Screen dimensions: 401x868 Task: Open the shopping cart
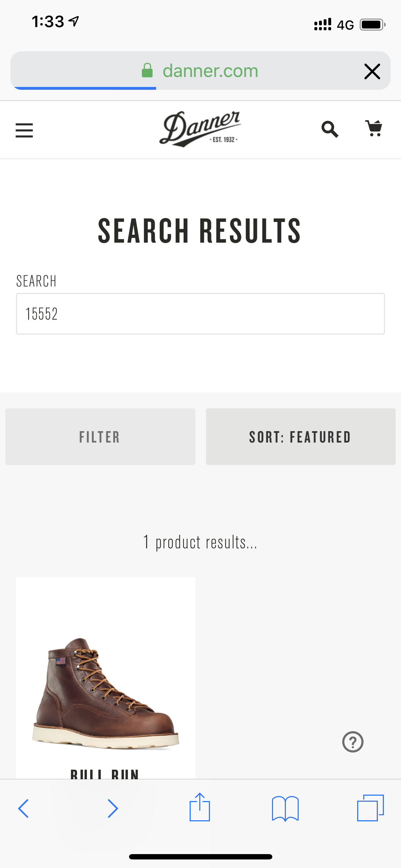point(374,128)
